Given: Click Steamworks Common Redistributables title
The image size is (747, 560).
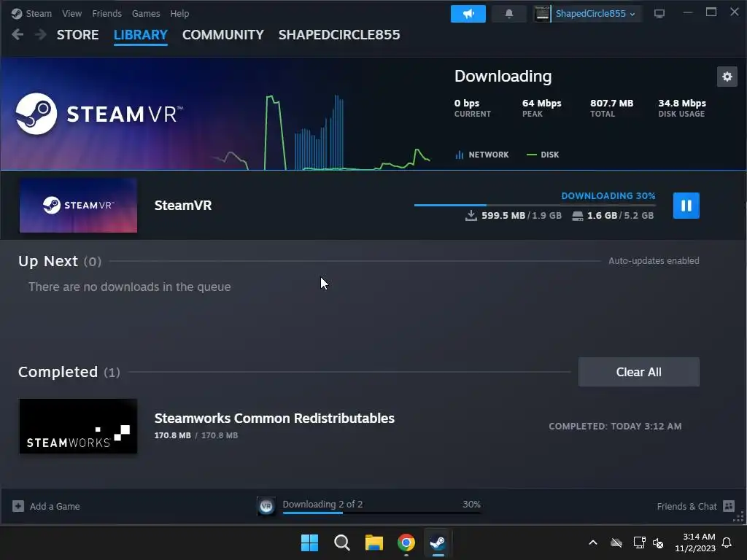Looking at the screenshot, I should (274, 418).
